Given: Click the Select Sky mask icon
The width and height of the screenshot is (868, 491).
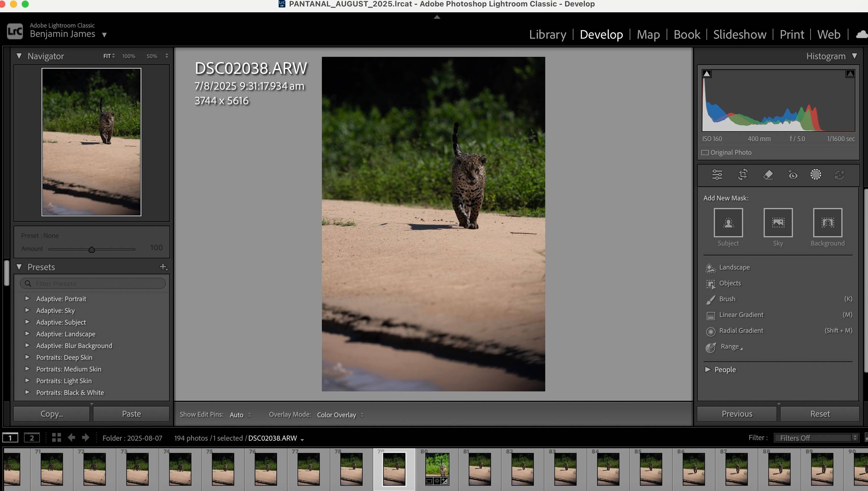Looking at the screenshot, I should click(x=778, y=222).
